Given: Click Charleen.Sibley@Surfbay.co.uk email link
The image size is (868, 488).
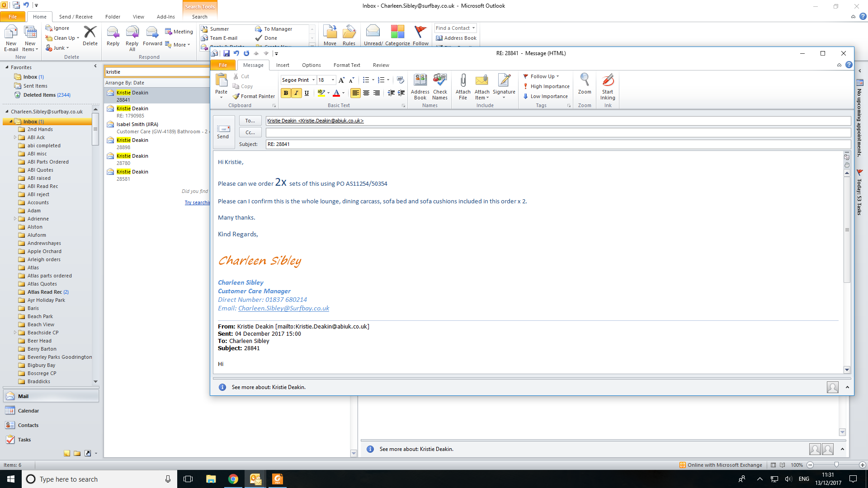Looking at the screenshot, I should (283, 308).
